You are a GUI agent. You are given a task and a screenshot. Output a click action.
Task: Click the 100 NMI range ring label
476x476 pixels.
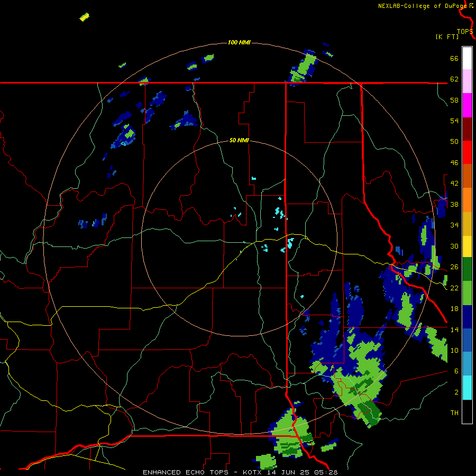(239, 42)
